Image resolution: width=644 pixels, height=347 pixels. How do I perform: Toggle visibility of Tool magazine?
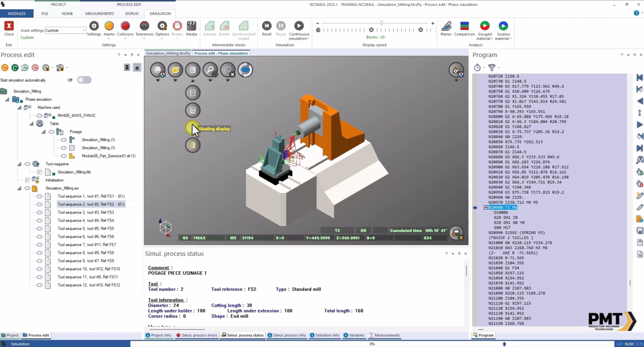coord(27,164)
